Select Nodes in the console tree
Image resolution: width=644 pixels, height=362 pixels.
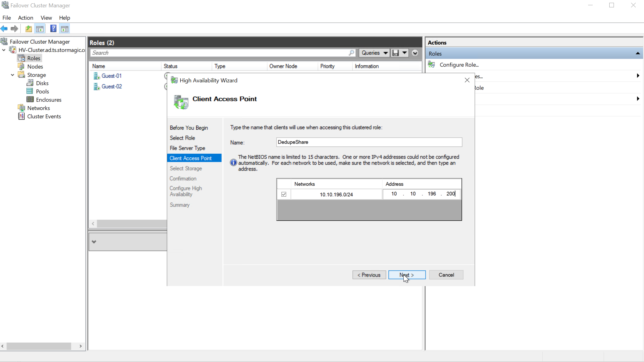tap(35, 66)
